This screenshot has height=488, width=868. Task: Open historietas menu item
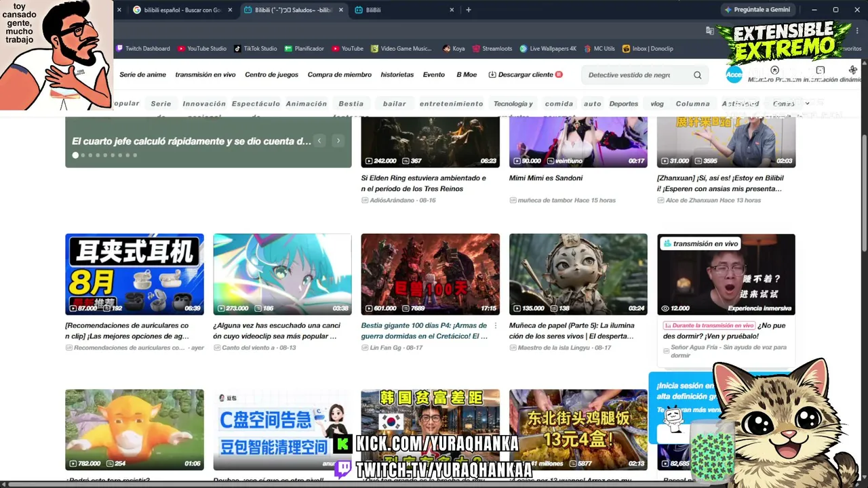(x=397, y=75)
